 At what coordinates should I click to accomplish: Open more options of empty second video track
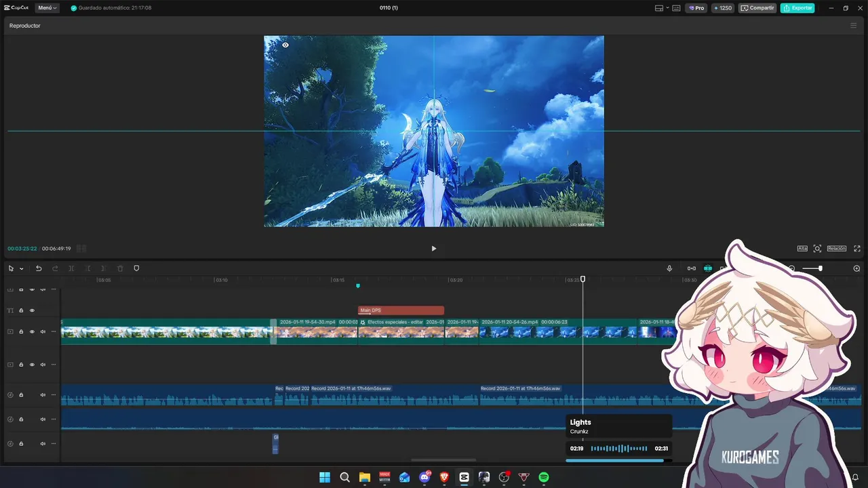(54, 365)
